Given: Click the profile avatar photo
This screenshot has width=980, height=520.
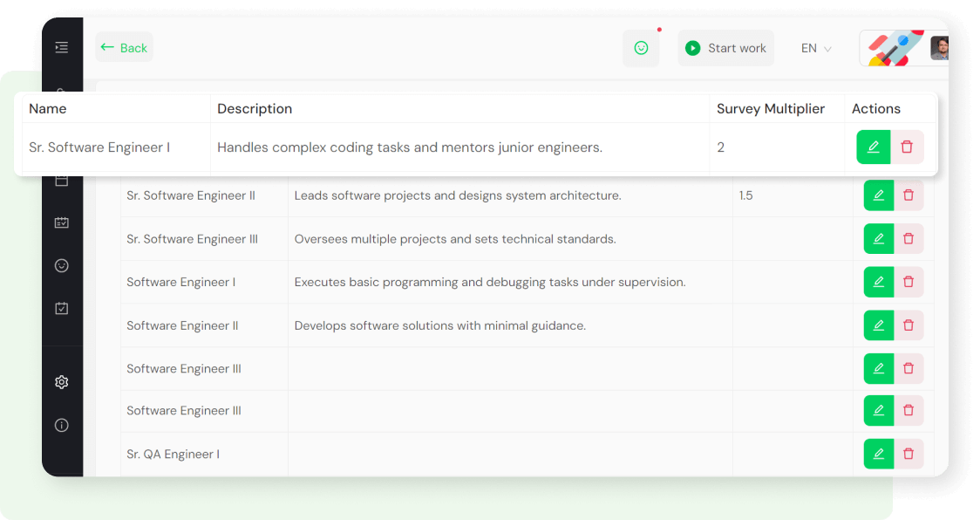Looking at the screenshot, I should (x=939, y=48).
